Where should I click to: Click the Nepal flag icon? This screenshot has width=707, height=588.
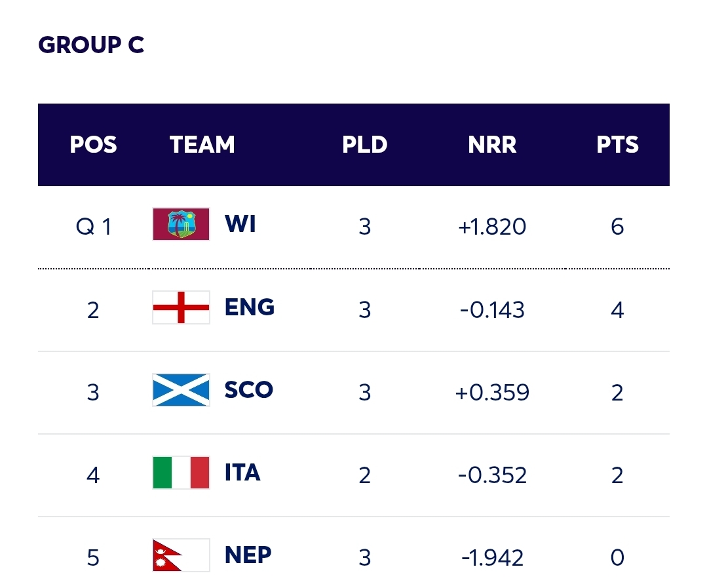181,555
